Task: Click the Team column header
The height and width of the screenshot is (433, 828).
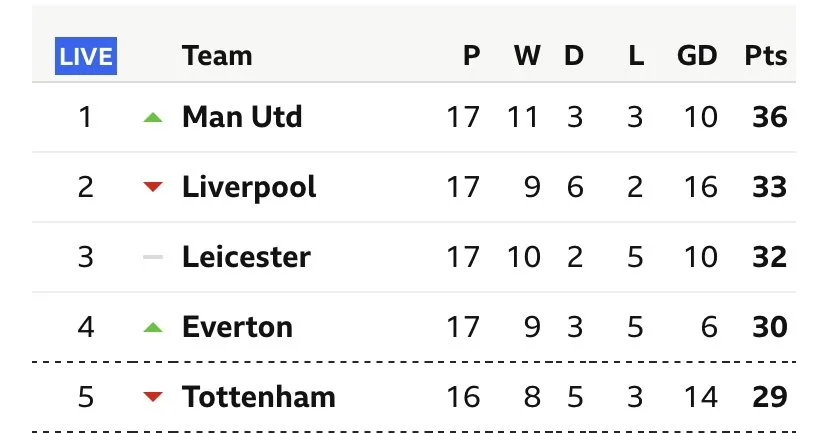Action: click(215, 57)
